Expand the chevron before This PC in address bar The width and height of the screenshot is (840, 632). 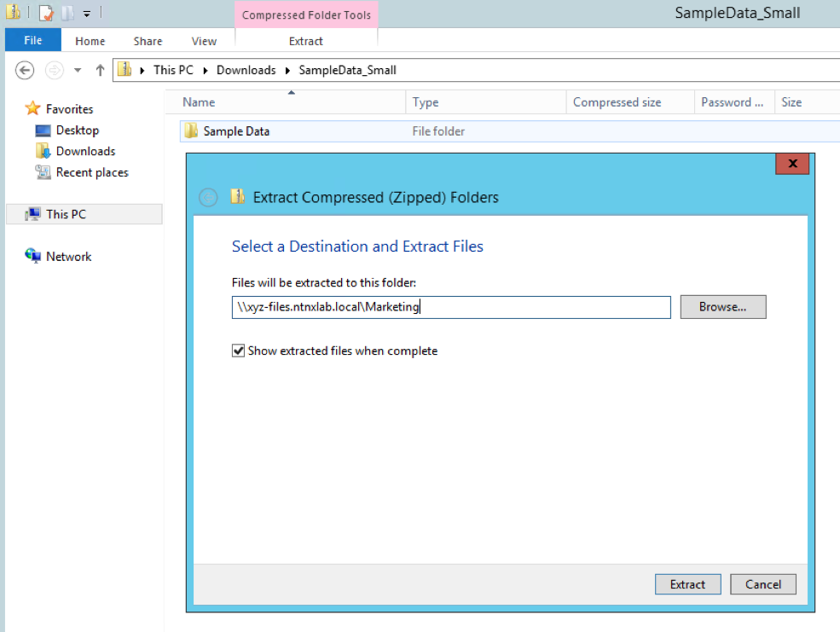click(x=142, y=70)
